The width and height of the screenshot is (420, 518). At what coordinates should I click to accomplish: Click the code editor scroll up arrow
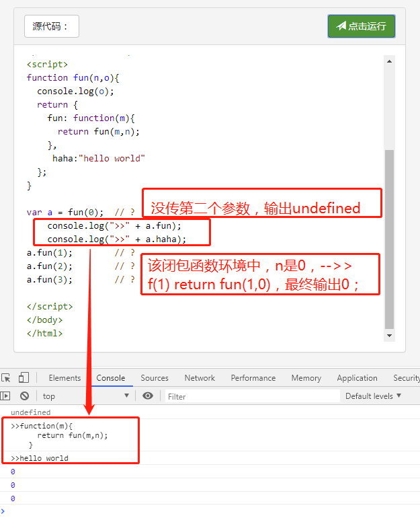tap(389, 61)
